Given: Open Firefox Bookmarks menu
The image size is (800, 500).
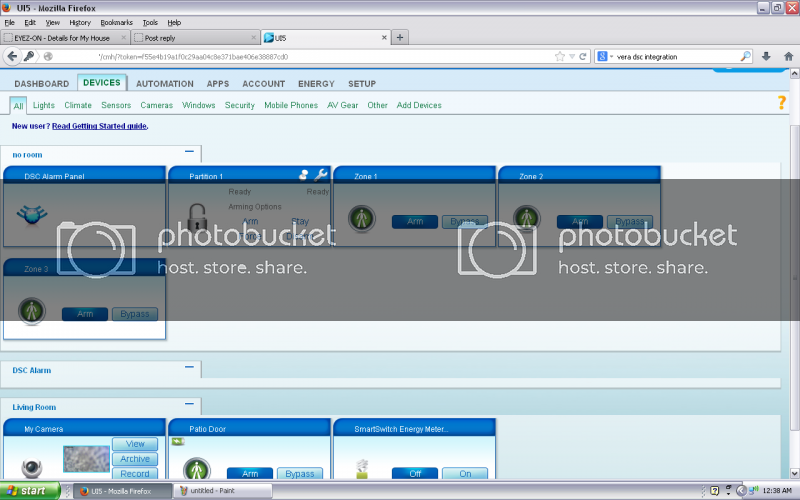Looking at the screenshot, I should point(116,22).
